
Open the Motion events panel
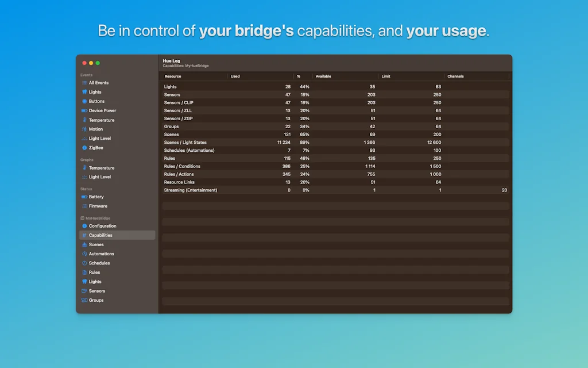coord(95,129)
